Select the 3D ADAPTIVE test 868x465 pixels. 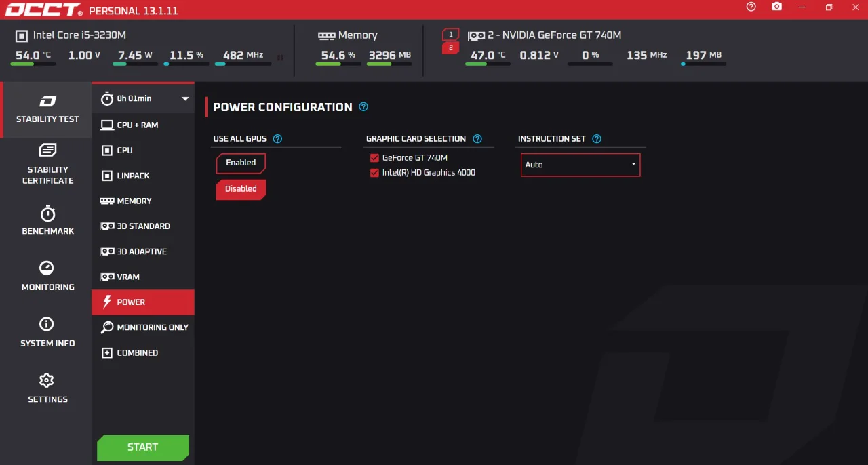click(x=143, y=251)
